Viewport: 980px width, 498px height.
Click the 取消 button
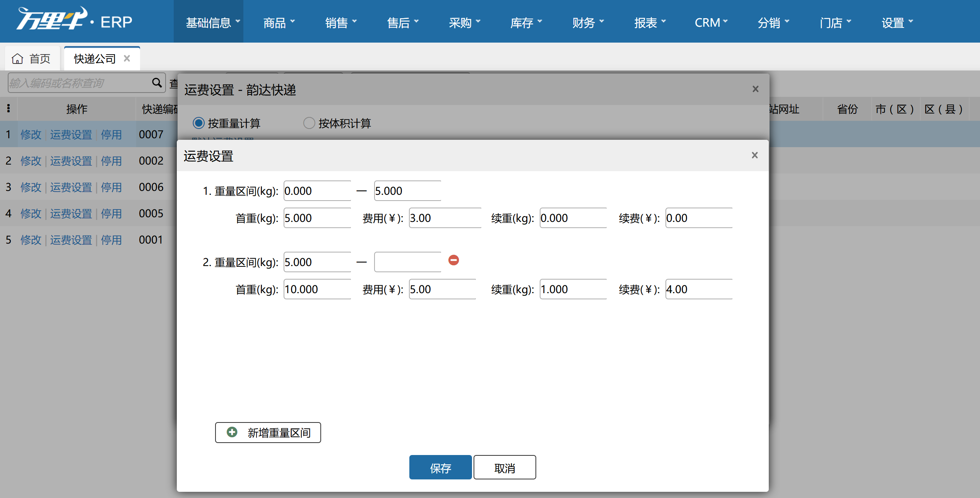tap(505, 467)
